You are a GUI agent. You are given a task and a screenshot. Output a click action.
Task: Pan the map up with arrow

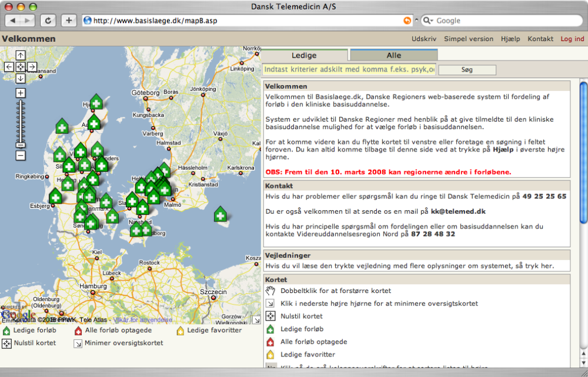[20, 55]
